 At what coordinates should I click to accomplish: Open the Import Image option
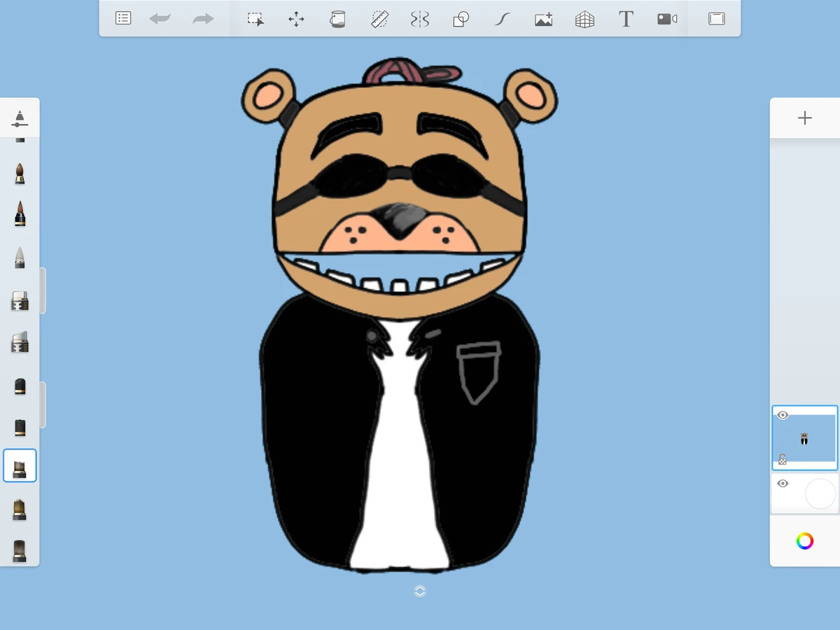544,19
